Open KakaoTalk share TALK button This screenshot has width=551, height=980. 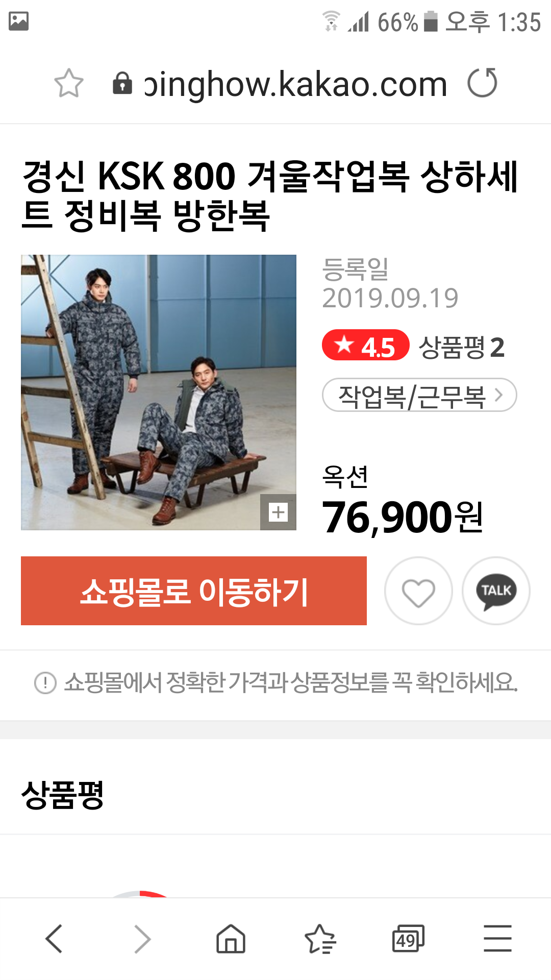coord(496,591)
